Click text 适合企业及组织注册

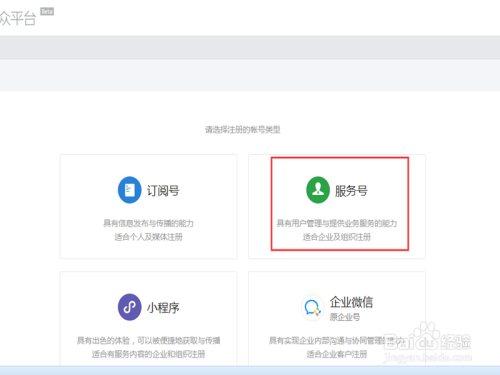[x=337, y=237]
